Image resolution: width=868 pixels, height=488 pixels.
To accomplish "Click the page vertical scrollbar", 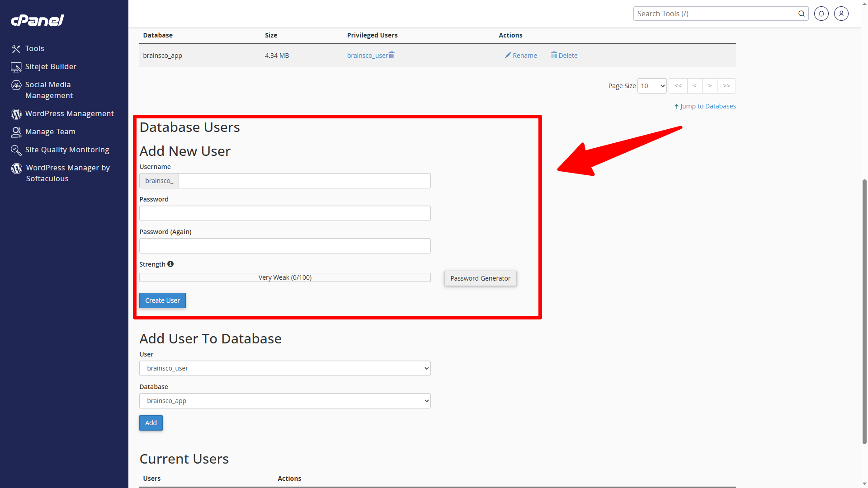I will pyautogui.click(x=864, y=312).
